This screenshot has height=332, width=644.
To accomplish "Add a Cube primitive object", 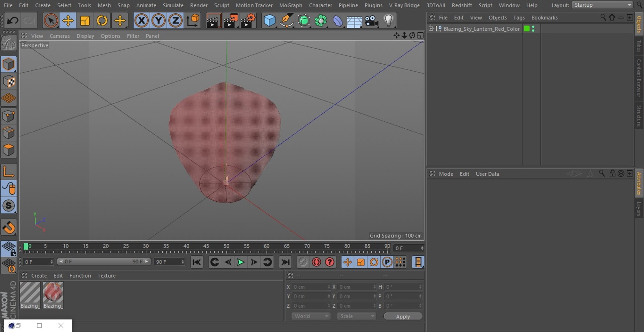I will (x=269, y=20).
